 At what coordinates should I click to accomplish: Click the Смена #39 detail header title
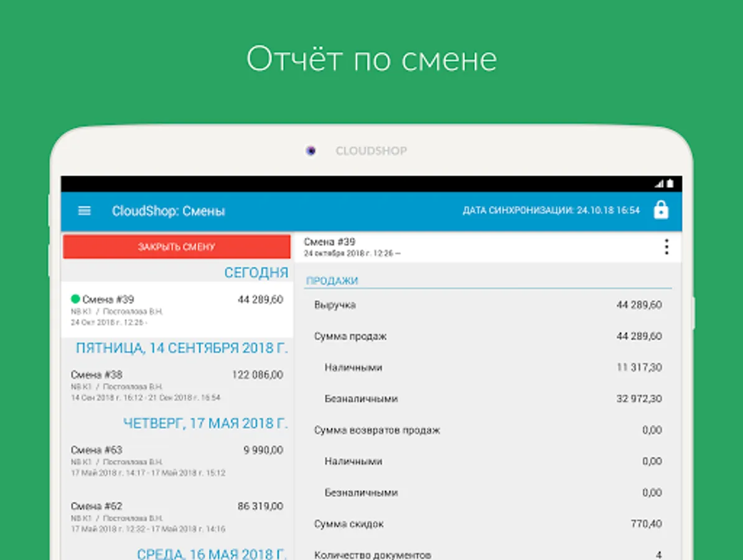tap(329, 241)
